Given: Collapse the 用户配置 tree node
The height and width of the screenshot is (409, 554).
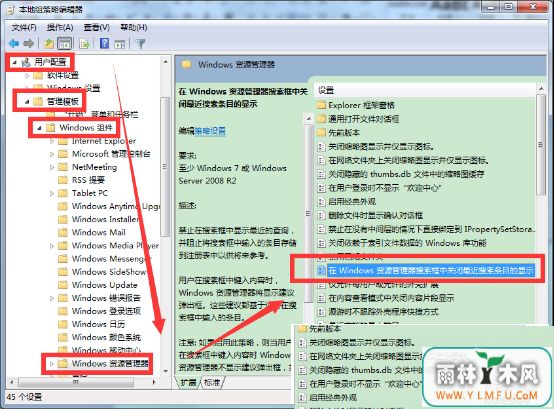Looking at the screenshot, I should pos(14,63).
